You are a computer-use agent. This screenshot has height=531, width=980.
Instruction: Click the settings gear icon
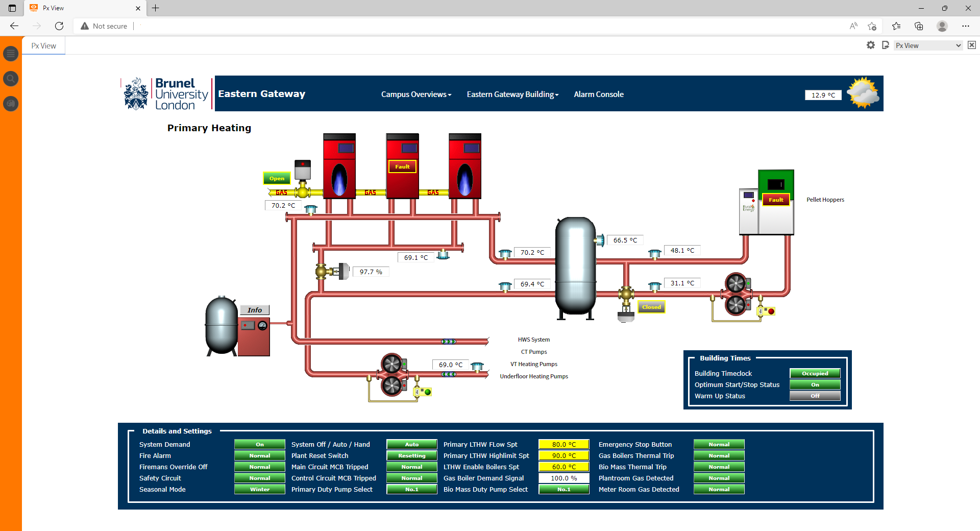pos(871,45)
